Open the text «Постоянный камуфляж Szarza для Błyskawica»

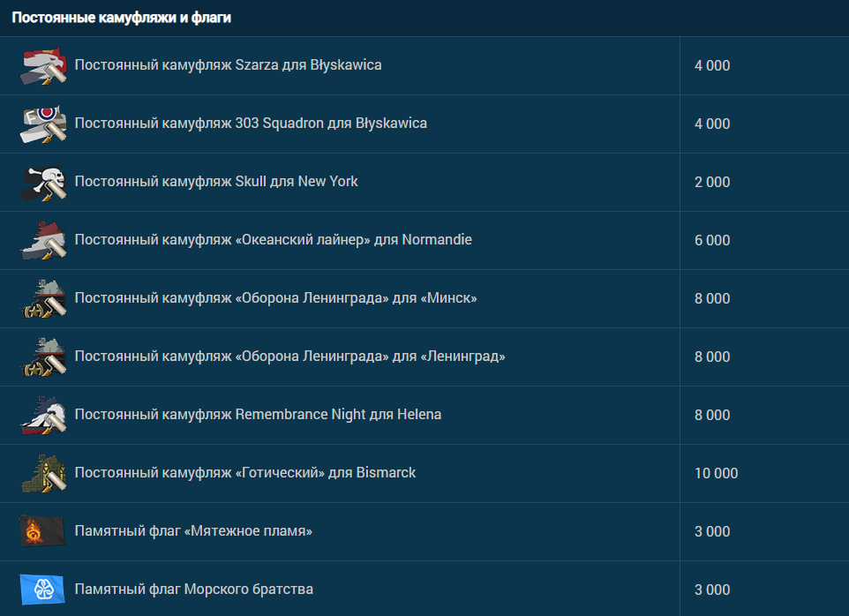pyautogui.click(x=228, y=65)
